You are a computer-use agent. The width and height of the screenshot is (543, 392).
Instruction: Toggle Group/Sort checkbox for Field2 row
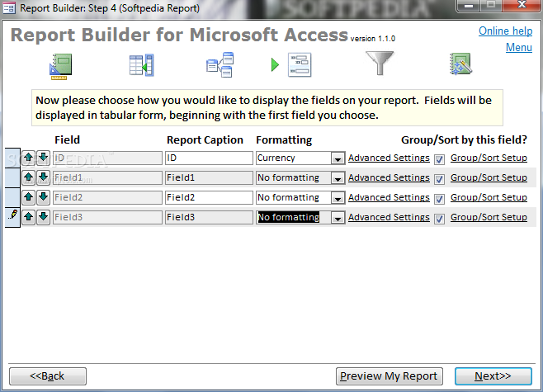pyautogui.click(x=440, y=199)
